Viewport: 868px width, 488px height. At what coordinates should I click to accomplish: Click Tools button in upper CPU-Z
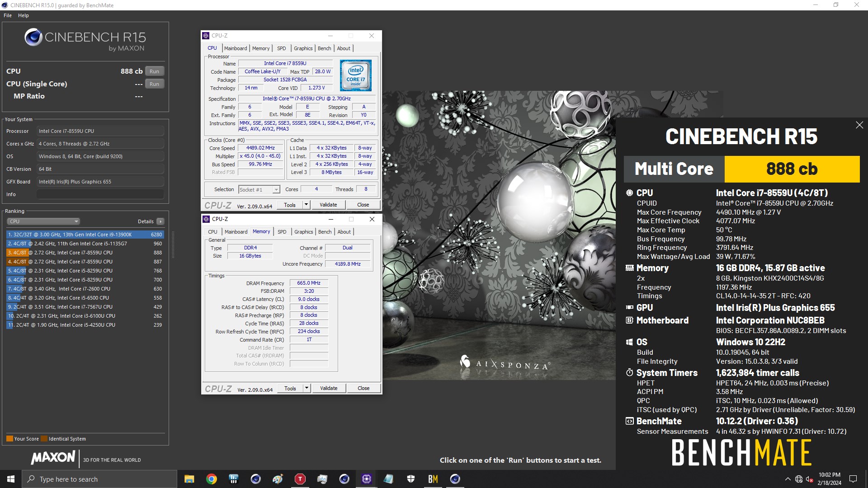pos(290,205)
